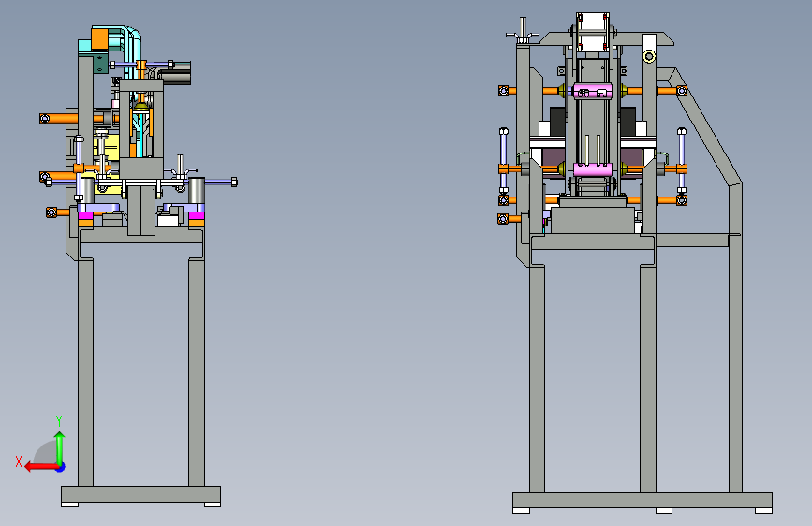Click the base plate of the right model
Screen dimensions: 812x526
tap(642, 500)
